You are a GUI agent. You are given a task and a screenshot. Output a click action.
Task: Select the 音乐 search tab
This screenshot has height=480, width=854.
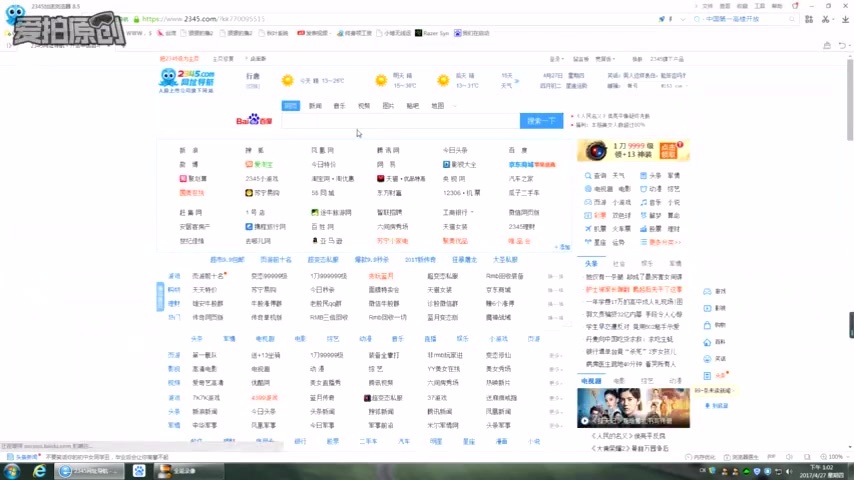click(339, 106)
